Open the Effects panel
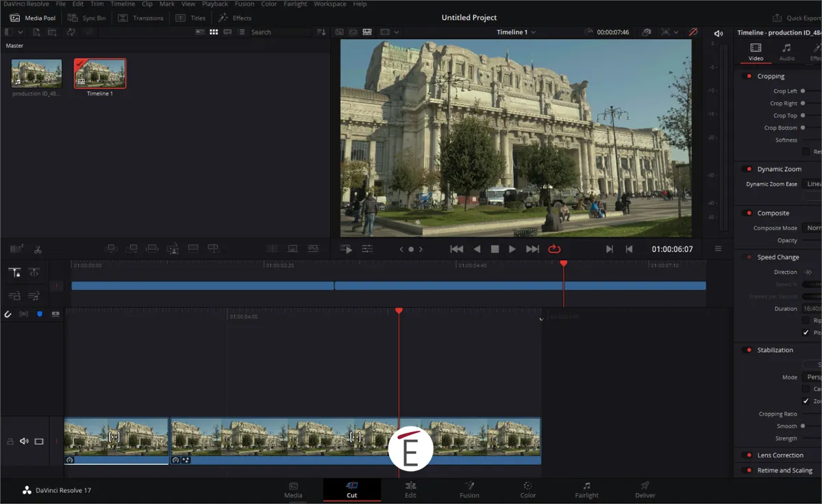This screenshot has height=504, width=822. tap(235, 18)
